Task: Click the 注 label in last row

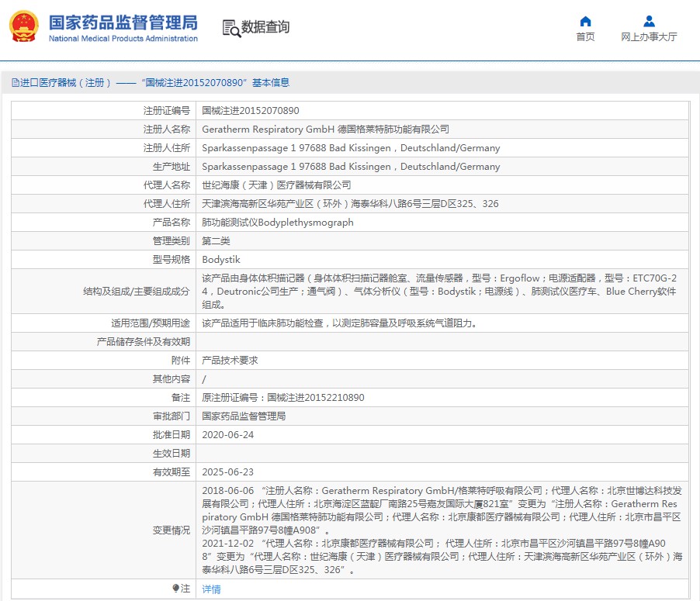Action: pos(185,589)
